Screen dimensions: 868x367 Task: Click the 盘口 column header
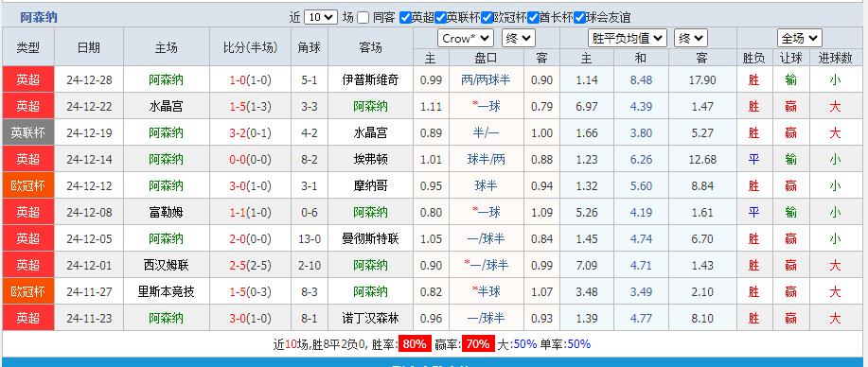[x=486, y=58]
